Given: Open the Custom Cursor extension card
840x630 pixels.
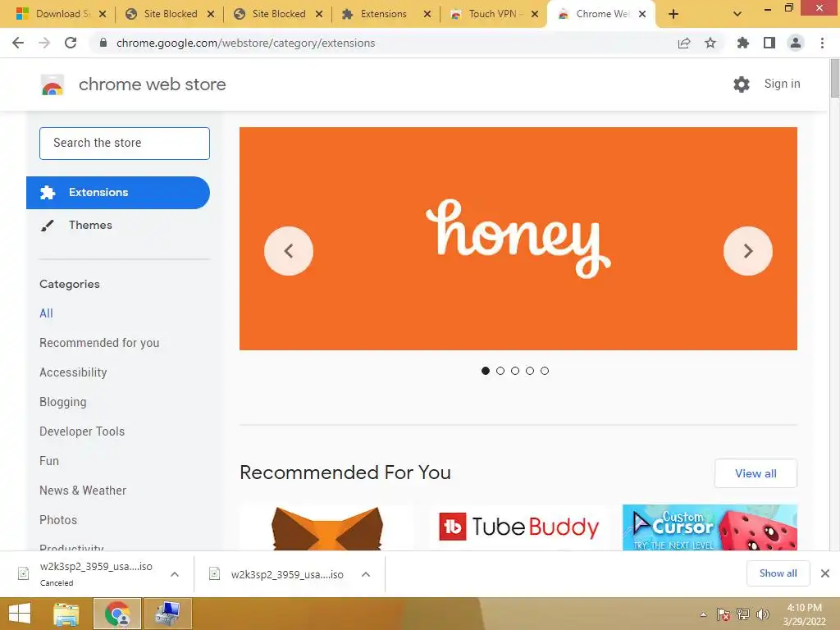Looking at the screenshot, I should 710,527.
